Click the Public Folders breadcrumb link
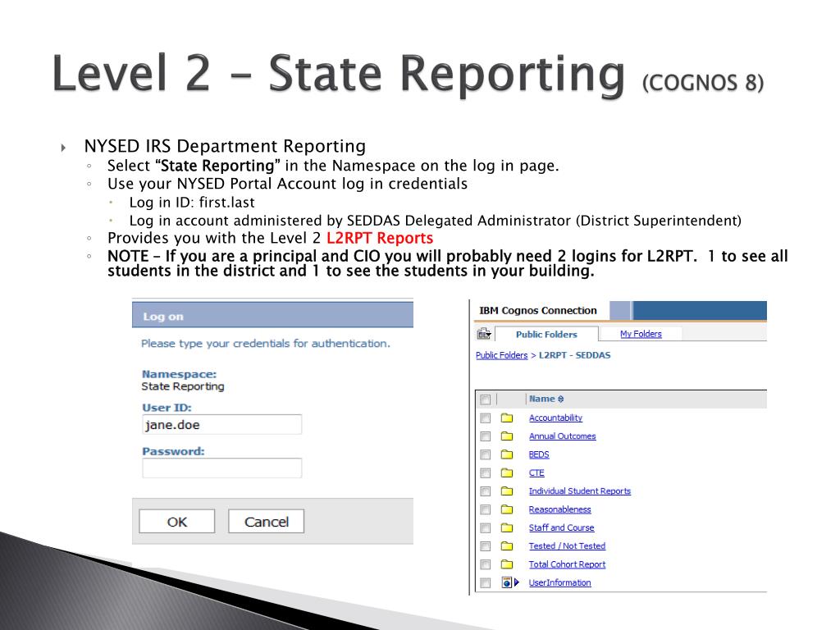 coord(501,355)
